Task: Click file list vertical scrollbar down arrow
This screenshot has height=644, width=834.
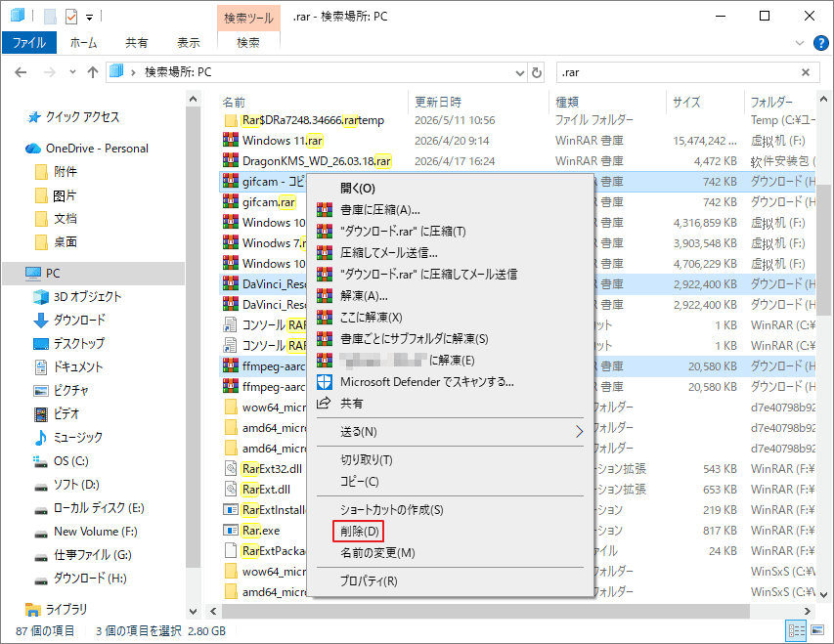Action: (823, 594)
